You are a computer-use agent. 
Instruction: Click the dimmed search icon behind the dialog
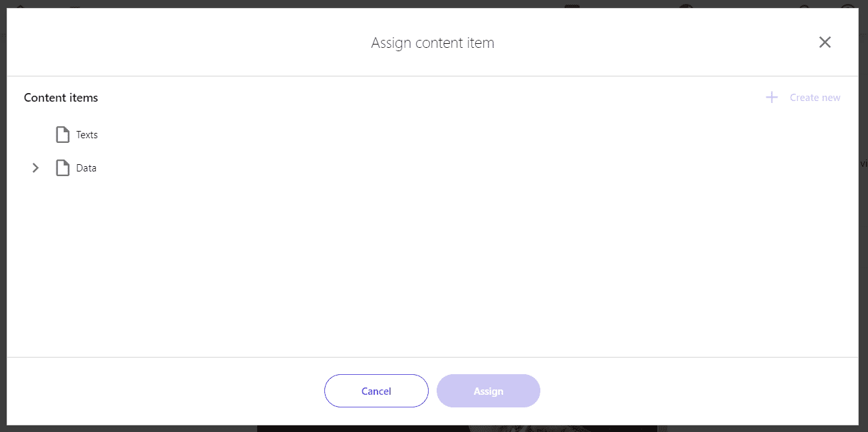[804, 5]
